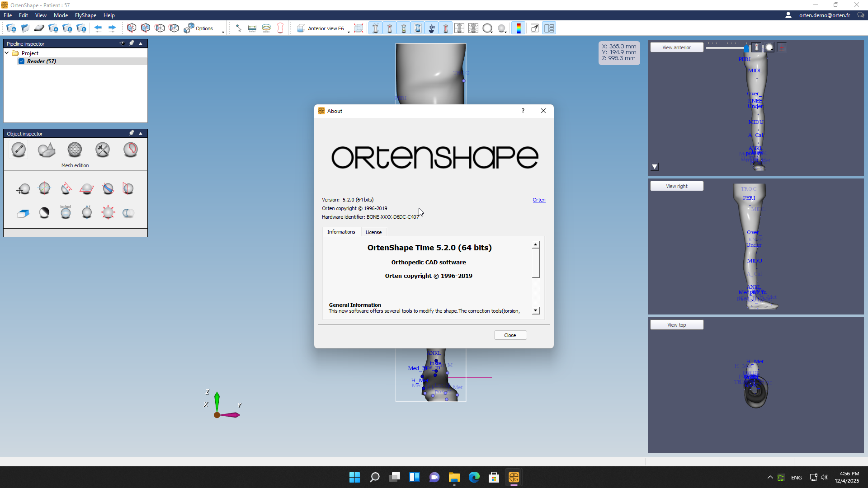The image size is (868, 488).
Task: Click the primitive shapes icon
Action: [46, 150]
